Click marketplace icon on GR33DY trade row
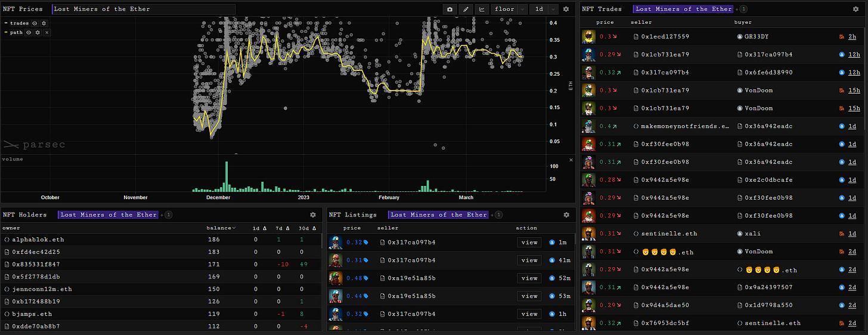The width and height of the screenshot is (868, 335). pyautogui.click(x=842, y=36)
